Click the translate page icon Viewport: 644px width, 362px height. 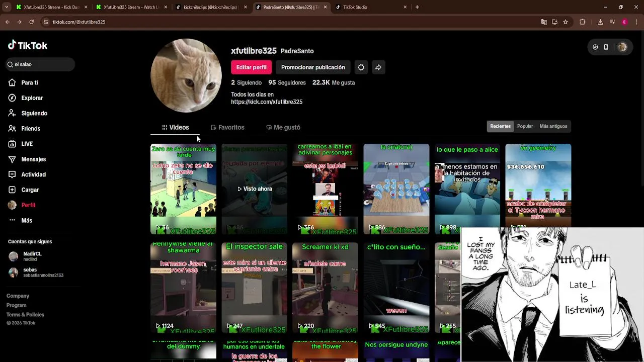click(544, 22)
